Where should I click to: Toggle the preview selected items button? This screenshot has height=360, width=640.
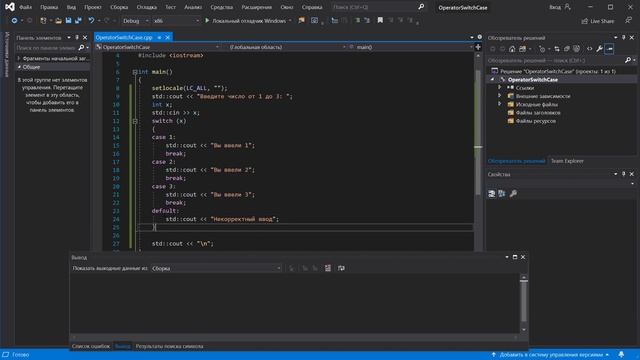(609, 49)
